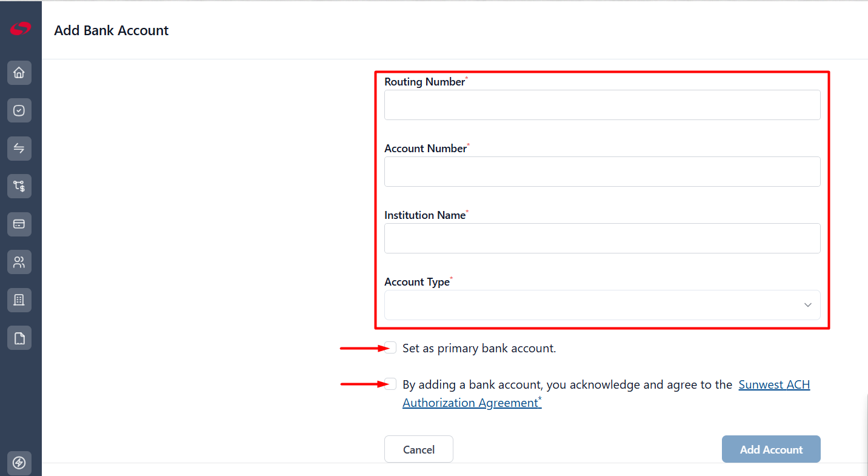
Task: Open the checkmark approvals sidebar icon
Action: coord(19,110)
